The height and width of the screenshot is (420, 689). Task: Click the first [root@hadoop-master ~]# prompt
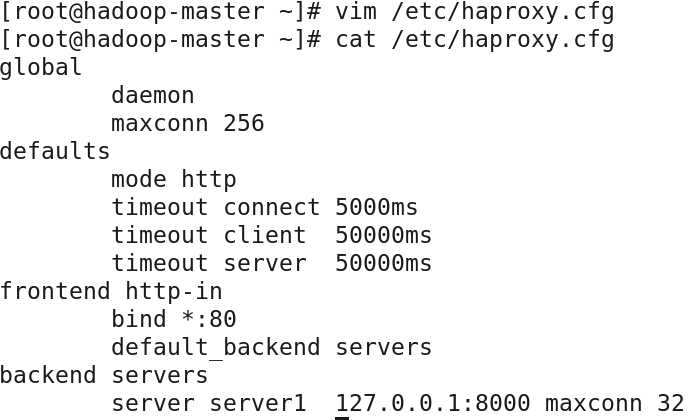(160, 13)
